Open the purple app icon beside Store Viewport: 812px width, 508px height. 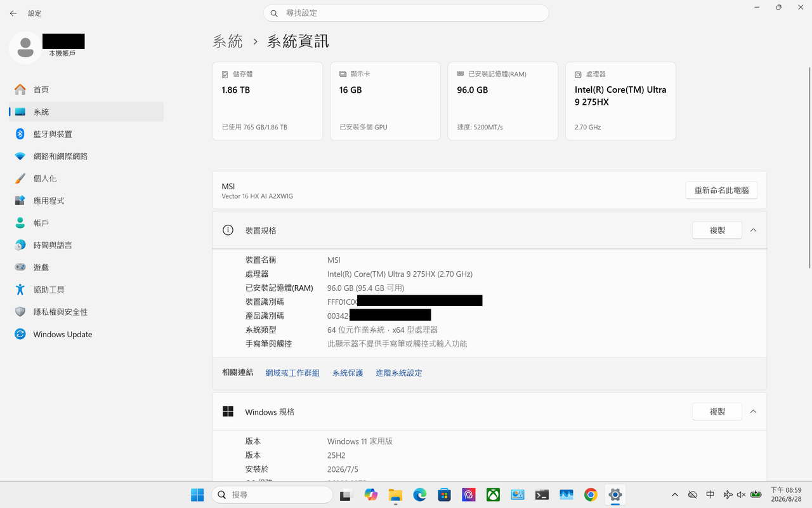click(469, 495)
